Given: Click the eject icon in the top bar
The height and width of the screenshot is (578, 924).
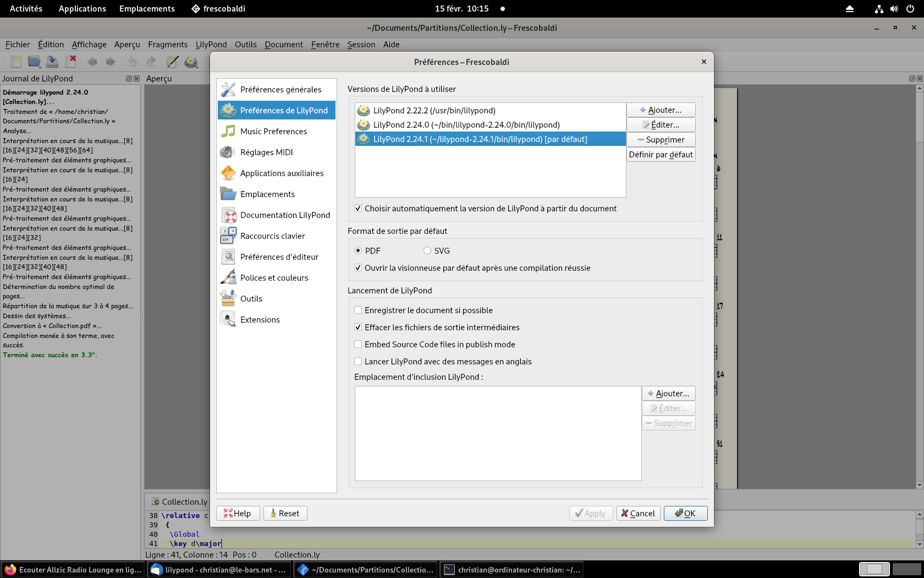Looking at the screenshot, I should pyautogui.click(x=850, y=9).
